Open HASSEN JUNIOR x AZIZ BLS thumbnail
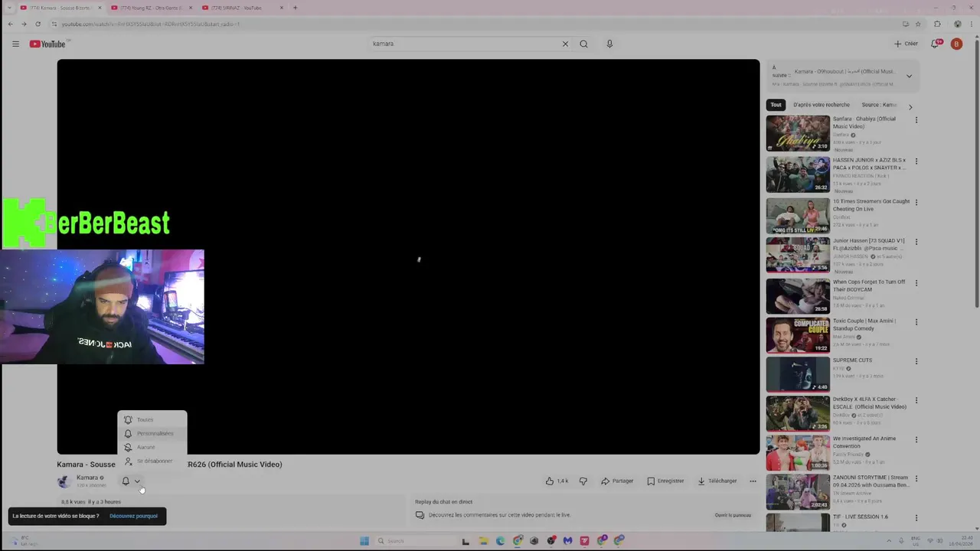Image resolution: width=980 pixels, height=551 pixels. [798, 174]
